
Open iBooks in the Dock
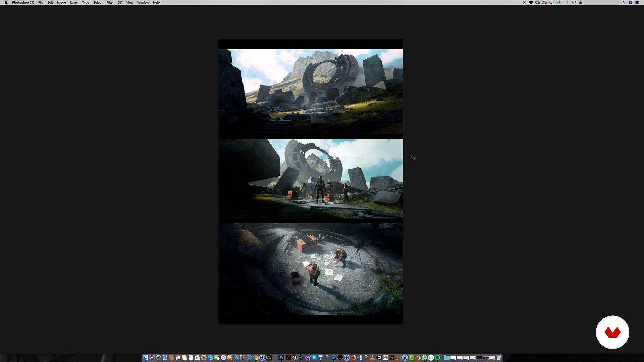coord(230,358)
